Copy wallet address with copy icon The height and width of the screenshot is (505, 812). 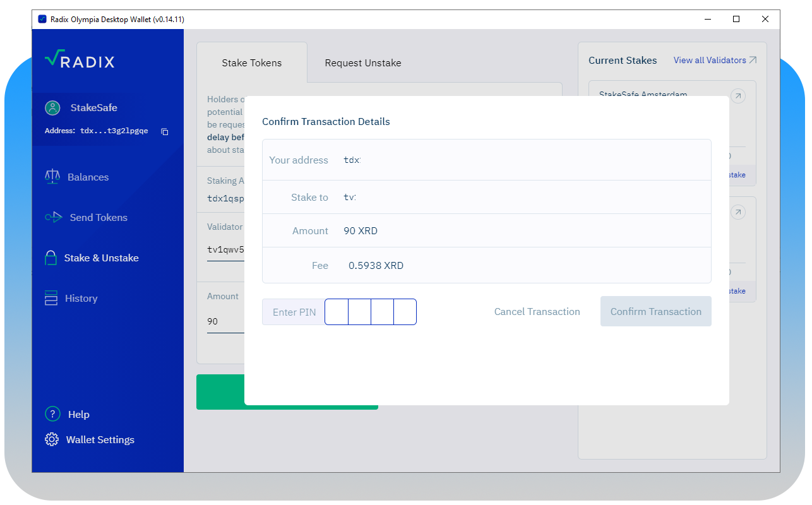click(165, 131)
